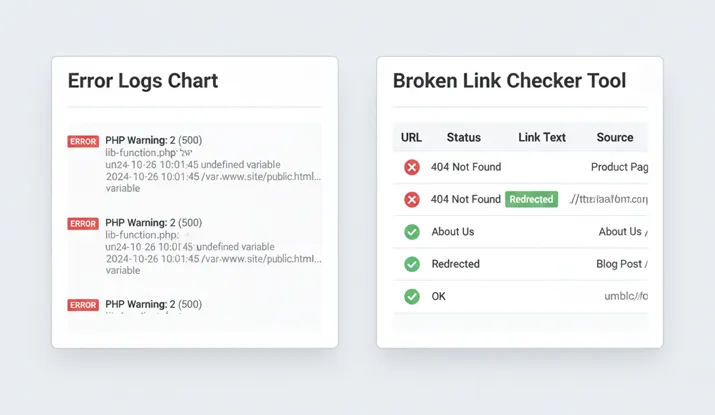Screen dimensions: 715x415
Task: Click the Broken Link Checker Tool heading
Action: point(509,81)
